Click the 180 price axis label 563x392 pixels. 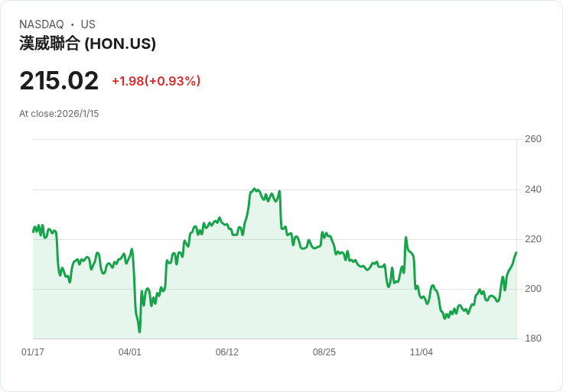pyautogui.click(x=533, y=339)
